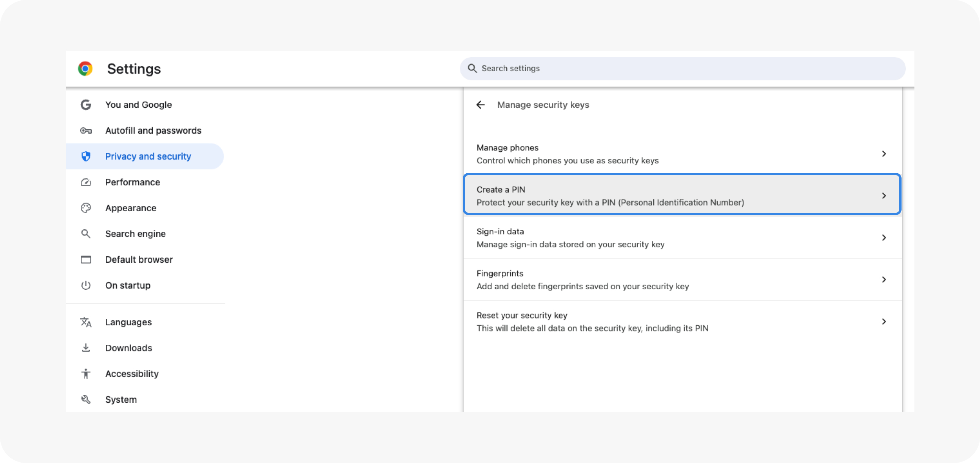The height and width of the screenshot is (463, 980).
Task: Click the Appearance palette icon
Action: point(86,208)
